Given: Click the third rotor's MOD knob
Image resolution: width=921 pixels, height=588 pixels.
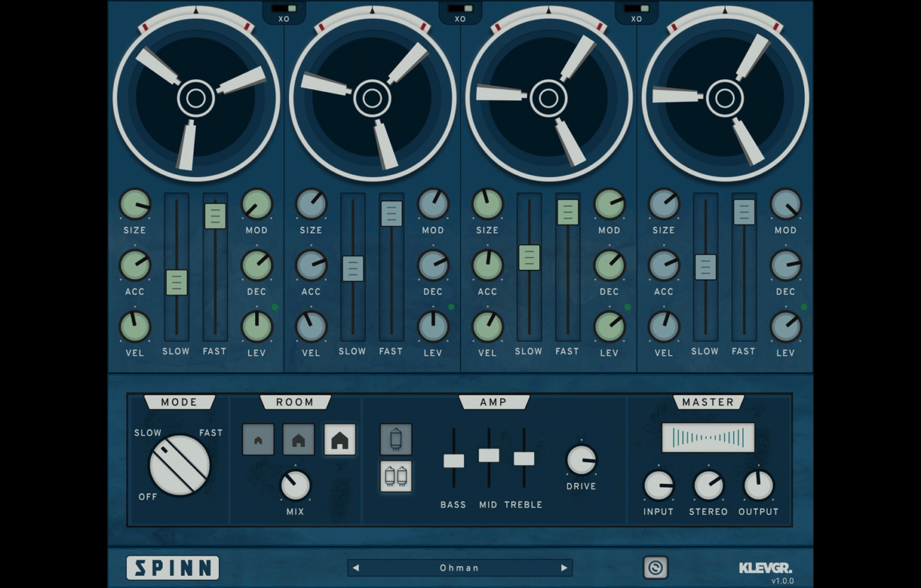Looking at the screenshot, I should click(609, 204).
